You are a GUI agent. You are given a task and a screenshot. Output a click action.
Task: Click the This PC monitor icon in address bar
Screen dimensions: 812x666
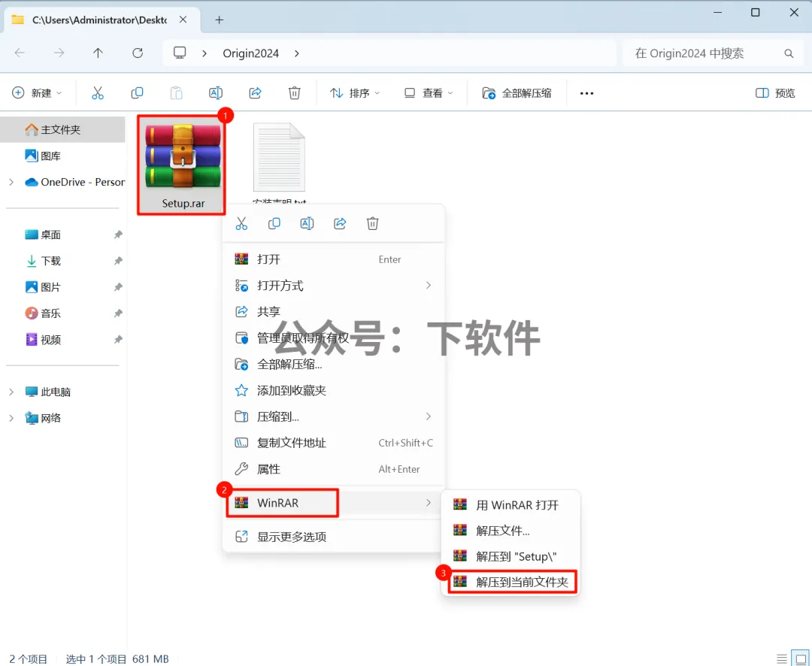(x=180, y=53)
